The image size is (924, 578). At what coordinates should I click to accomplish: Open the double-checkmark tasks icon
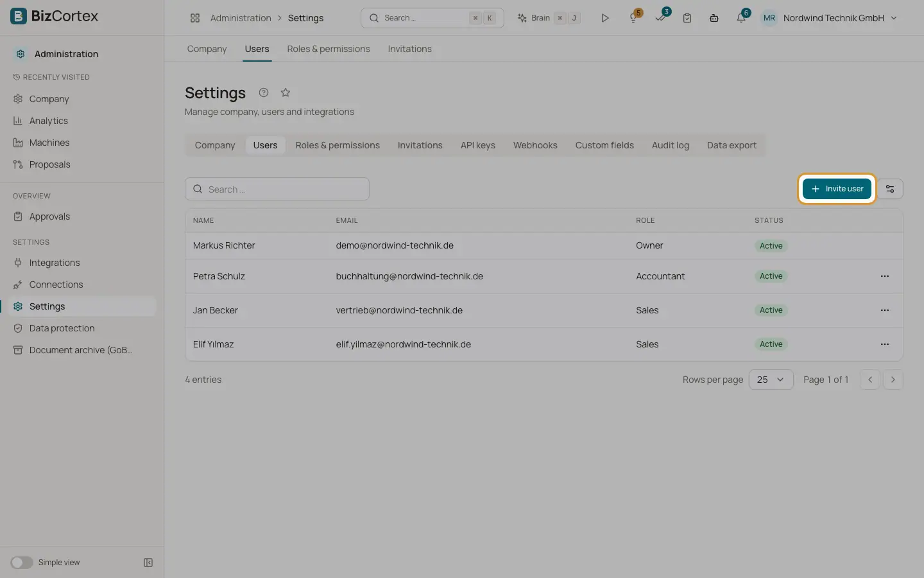click(660, 18)
